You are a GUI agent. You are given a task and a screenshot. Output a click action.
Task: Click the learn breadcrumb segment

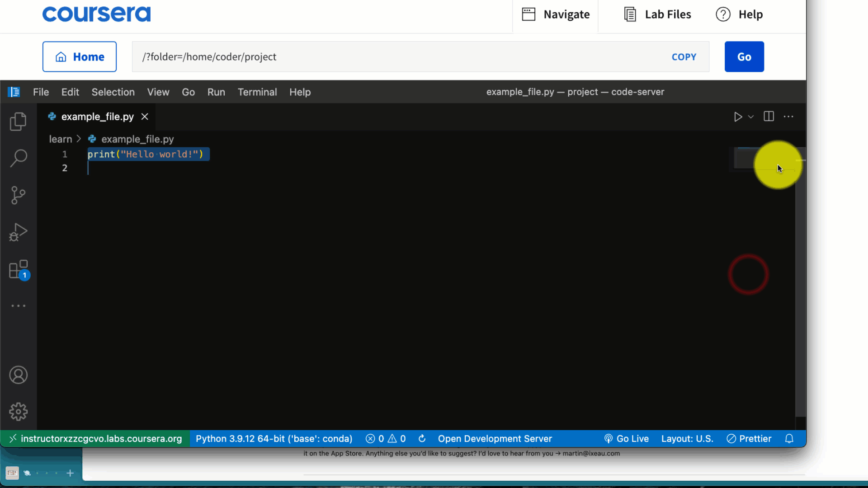(61, 139)
